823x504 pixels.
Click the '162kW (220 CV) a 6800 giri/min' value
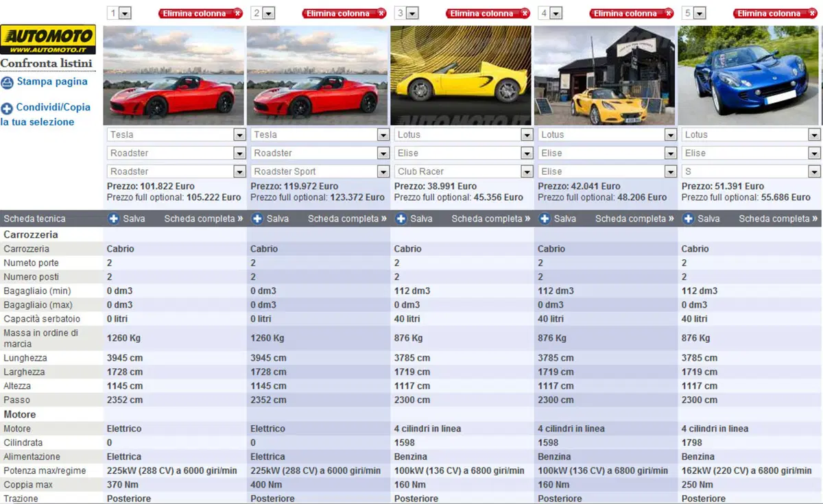click(747, 470)
